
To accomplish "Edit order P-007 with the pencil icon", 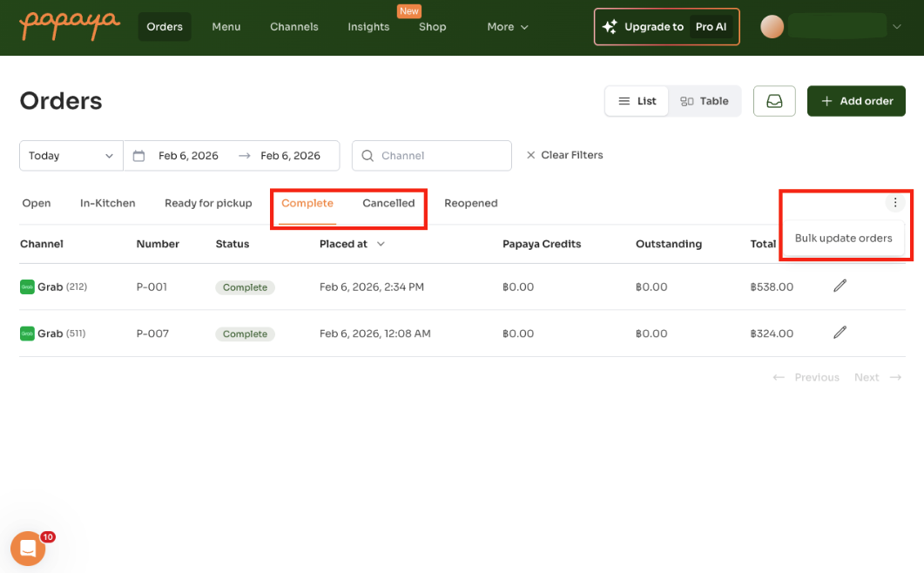I will coord(839,332).
